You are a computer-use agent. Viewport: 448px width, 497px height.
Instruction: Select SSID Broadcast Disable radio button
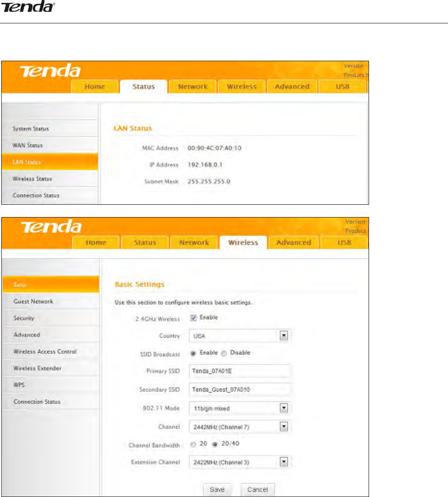point(224,353)
